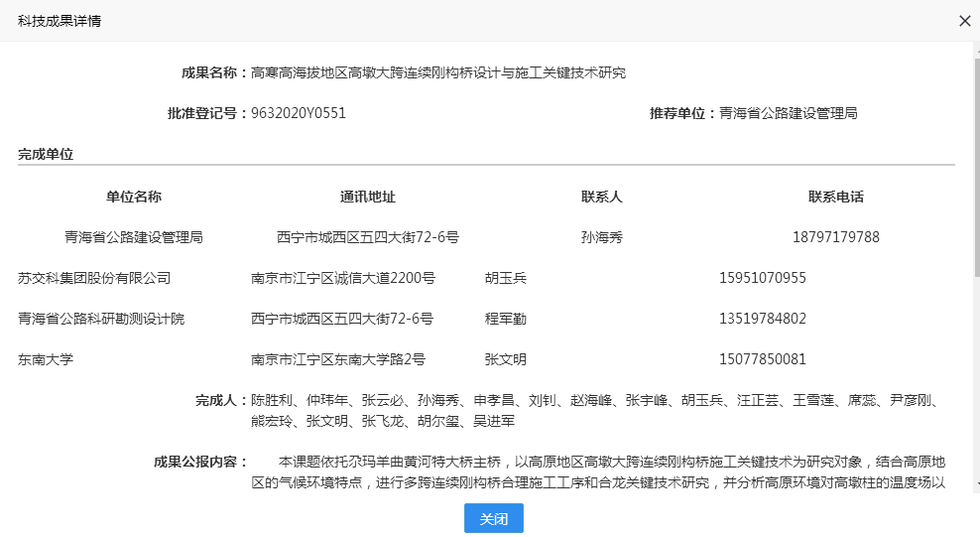This screenshot has height=537, width=980.
Task: Select registration number 9632020Y0551
Action: (299, 113)
